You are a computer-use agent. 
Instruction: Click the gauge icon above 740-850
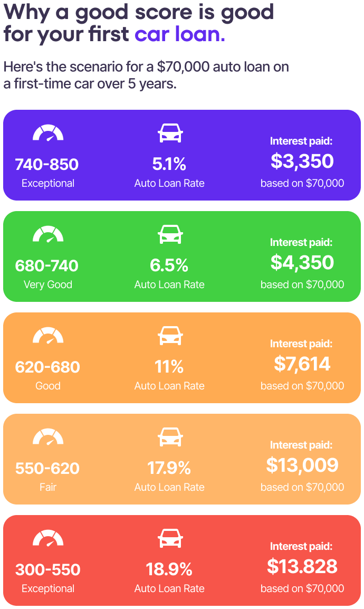click(48, 134)
